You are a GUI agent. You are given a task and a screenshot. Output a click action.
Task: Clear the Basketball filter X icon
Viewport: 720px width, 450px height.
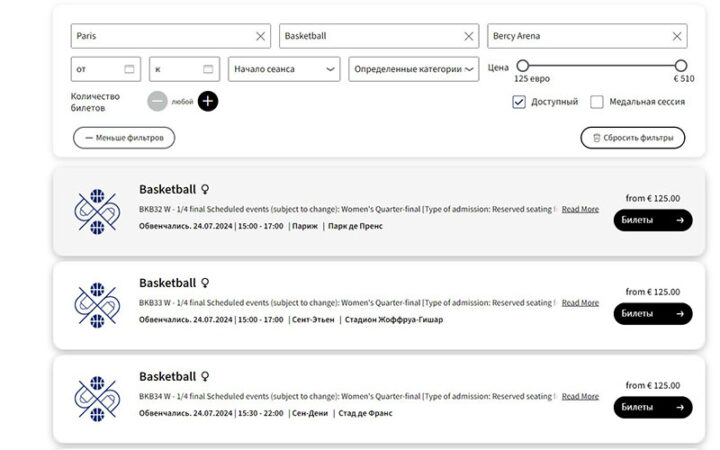pyautogui.click(x=469, y=36)
